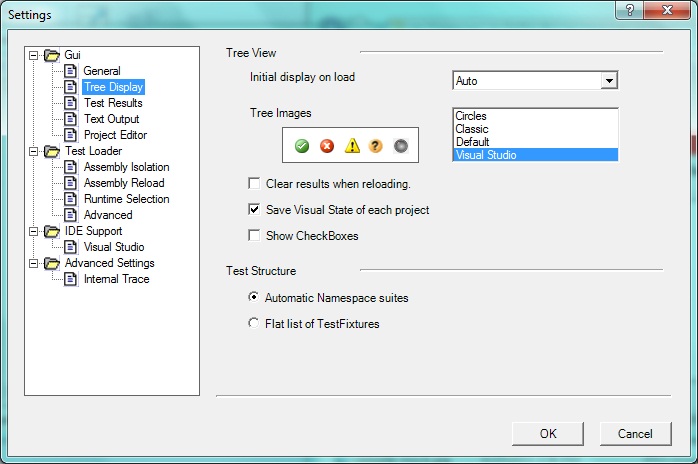698x464 pixels.
Task: Click the green success checkmark tree image
Action: click(x=302, y=146)
